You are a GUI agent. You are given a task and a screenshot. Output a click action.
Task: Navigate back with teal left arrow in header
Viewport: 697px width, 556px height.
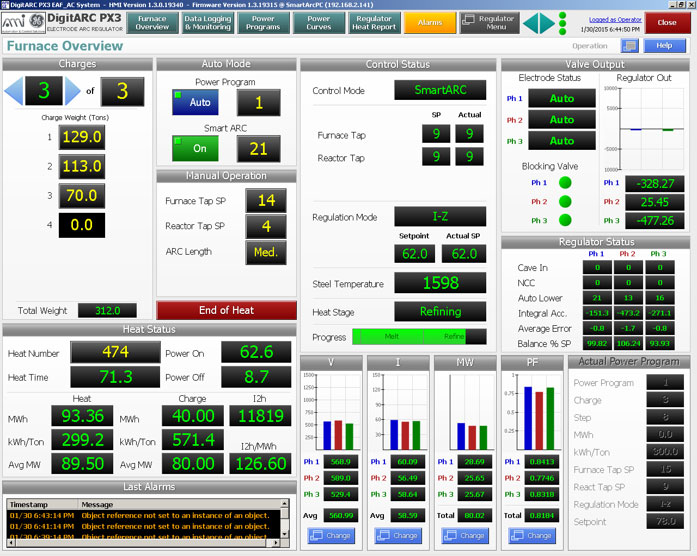tap(531, 23)
